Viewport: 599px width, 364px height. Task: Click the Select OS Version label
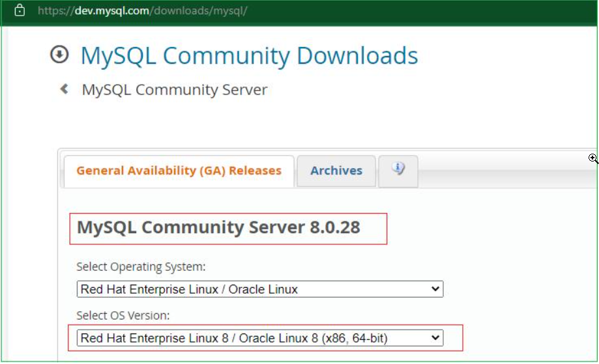123,316
